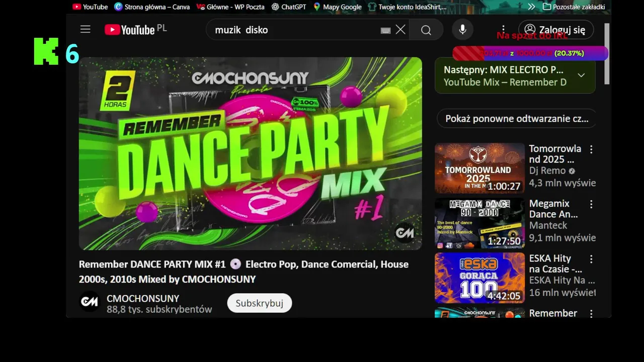Open the Pozostałe zakładki folder
This screenshot has width=644, height=362.
pyautogui.click(x=574, y=7)
